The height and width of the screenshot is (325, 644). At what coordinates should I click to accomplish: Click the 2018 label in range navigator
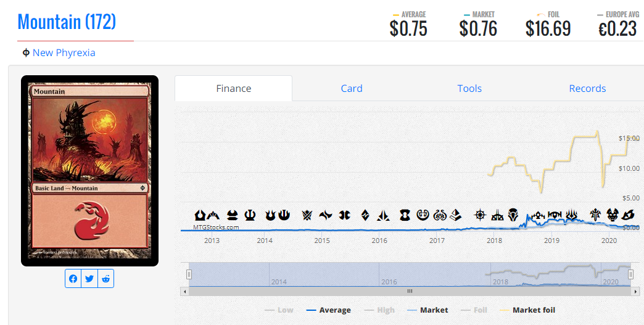click(500, 282)
